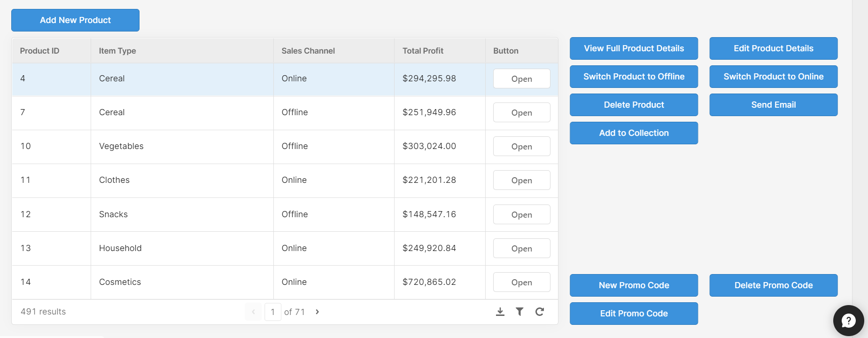Viewport: 868px width, 338px height.
Task: Open the Cosmetics product row
Action: (x=521, y=282)
